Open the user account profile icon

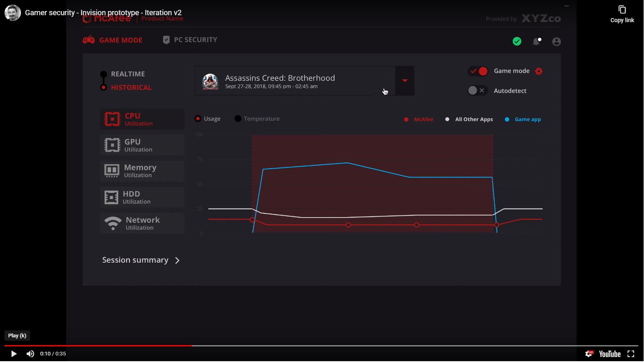pos(556,42)
